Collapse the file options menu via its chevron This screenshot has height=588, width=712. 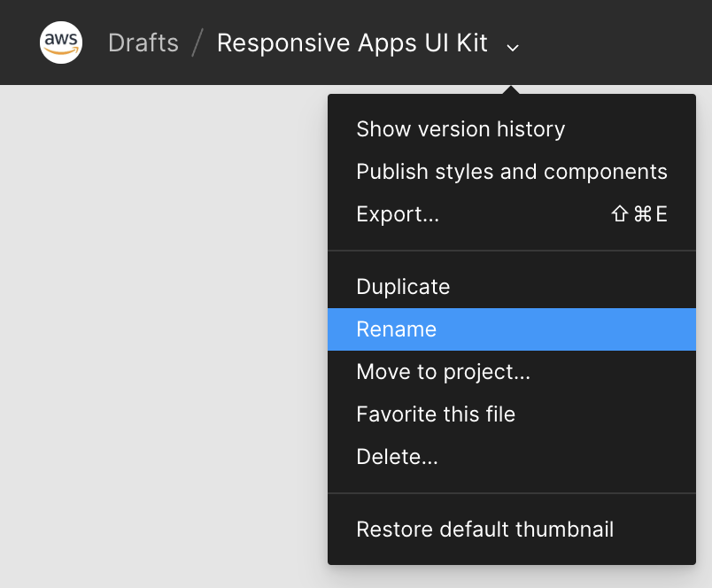point(512,46)
